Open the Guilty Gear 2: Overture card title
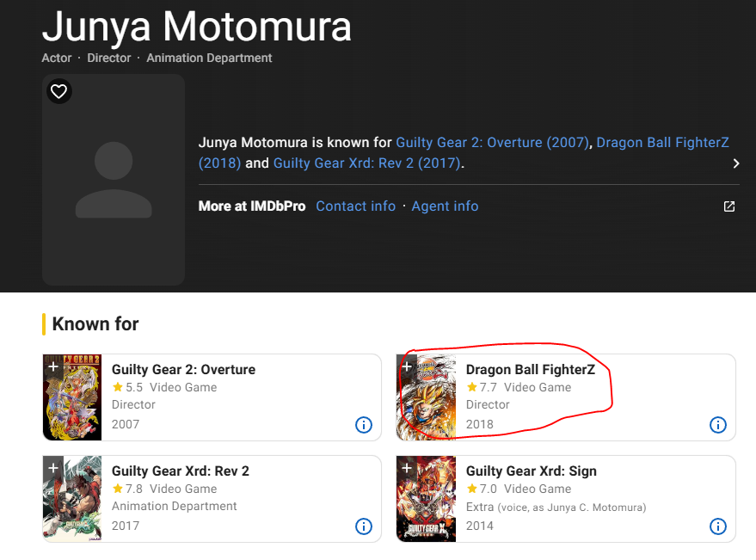 pyautogui.click(x=184, y=370)
